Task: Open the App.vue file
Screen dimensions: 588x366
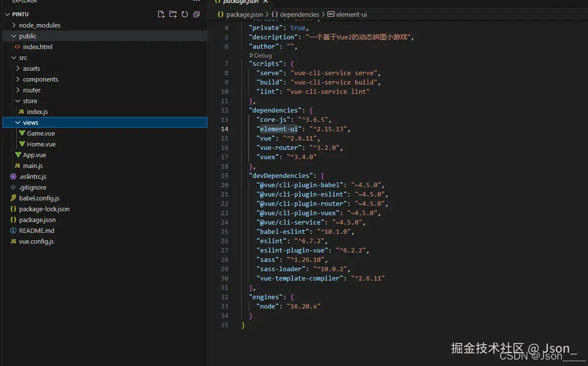Action: [x=34, y=155]
